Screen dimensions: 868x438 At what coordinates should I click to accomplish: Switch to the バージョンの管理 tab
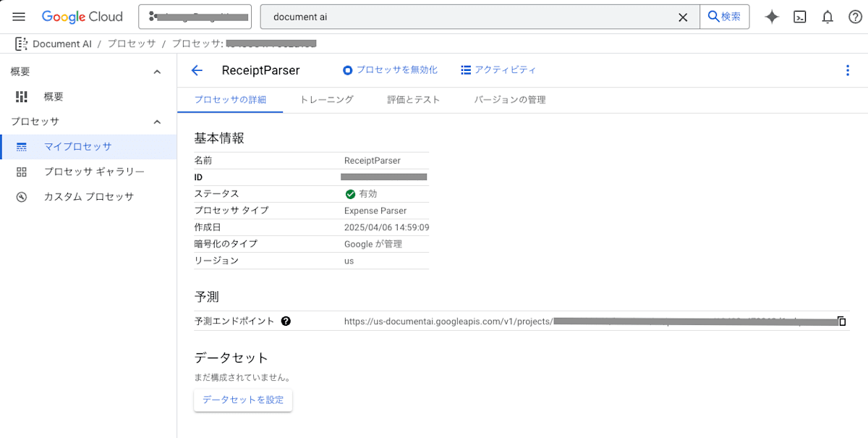510,100
